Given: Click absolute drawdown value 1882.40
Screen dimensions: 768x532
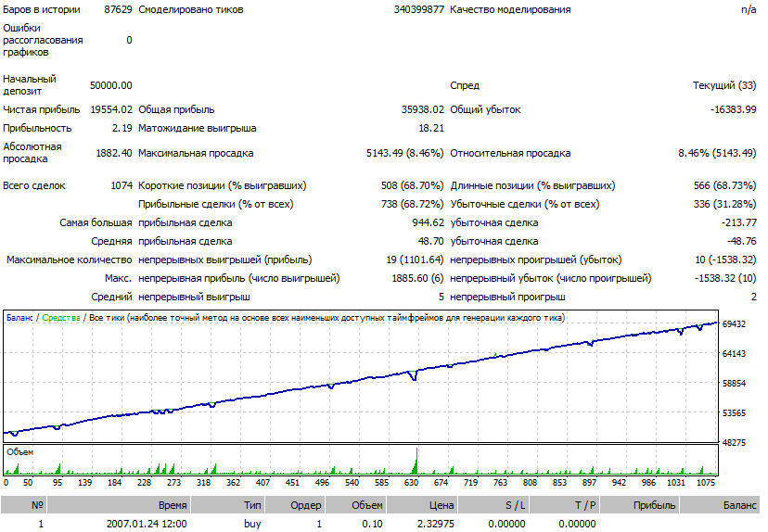Looking at the screenshot, I should click(114, 153).
